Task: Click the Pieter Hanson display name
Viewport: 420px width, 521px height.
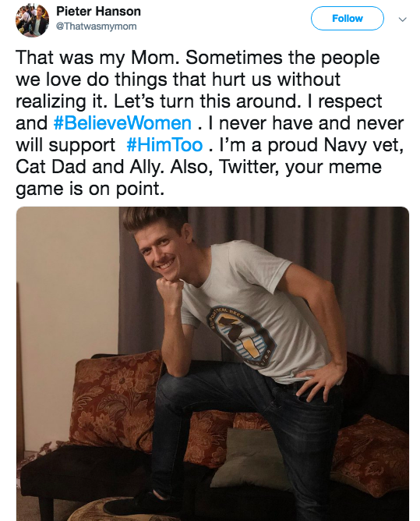Action: tap(98, 11)
